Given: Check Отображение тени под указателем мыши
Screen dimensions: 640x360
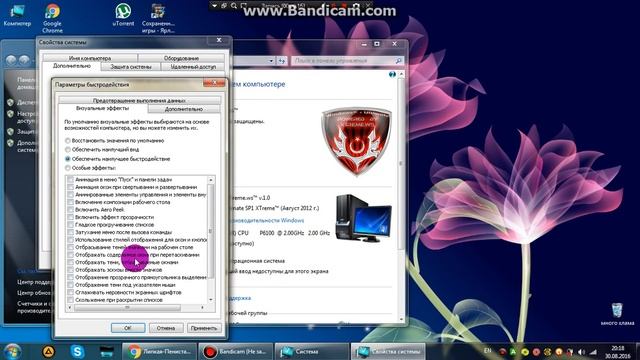Looking at the screenshot, I should 71,285.
